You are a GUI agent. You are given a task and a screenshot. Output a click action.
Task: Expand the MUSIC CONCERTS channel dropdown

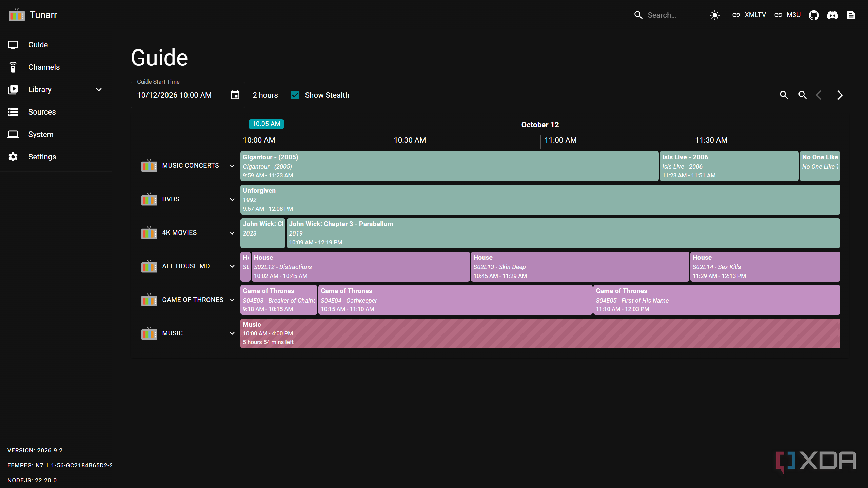tap(232, 166)
